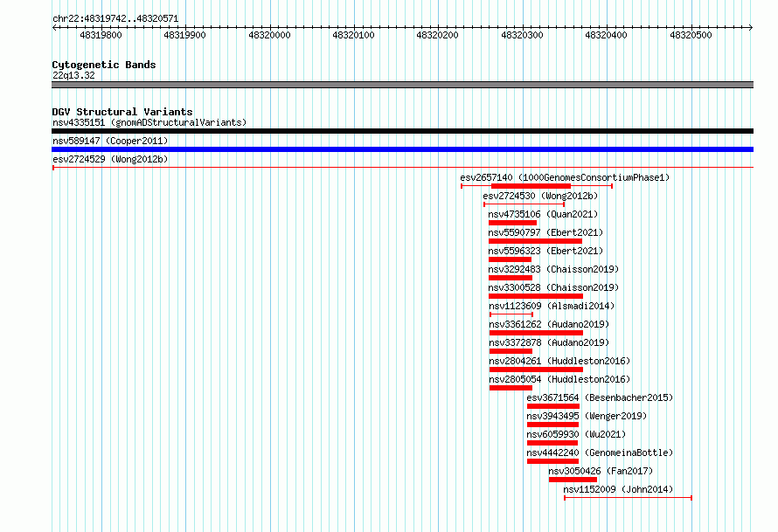Select the red bar under esv3671564

[x=553, y=406]
